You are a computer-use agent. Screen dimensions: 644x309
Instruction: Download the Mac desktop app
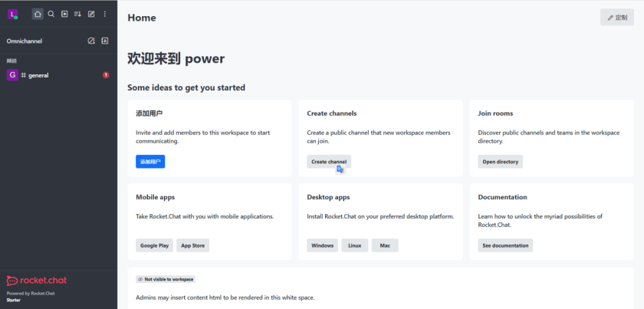point(385,245)
